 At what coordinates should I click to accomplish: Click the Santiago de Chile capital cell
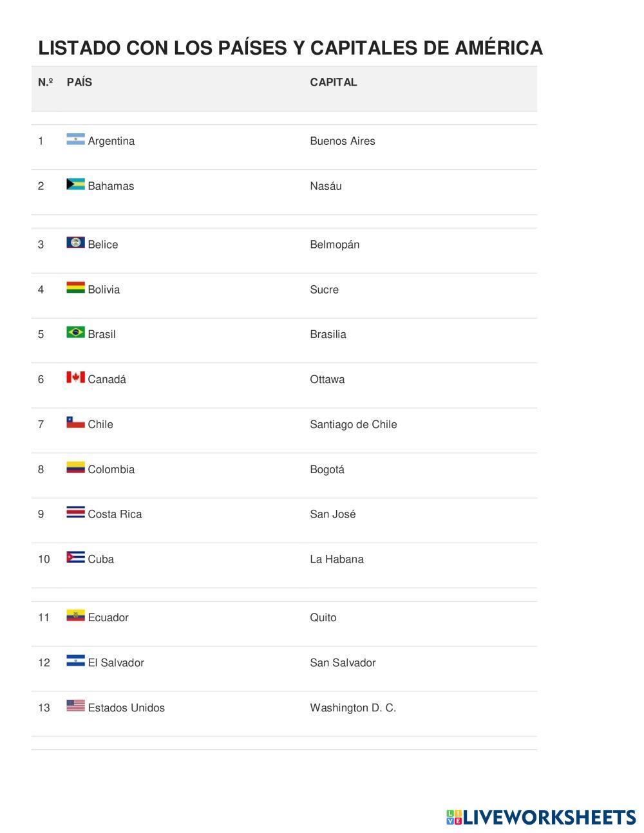353,424
